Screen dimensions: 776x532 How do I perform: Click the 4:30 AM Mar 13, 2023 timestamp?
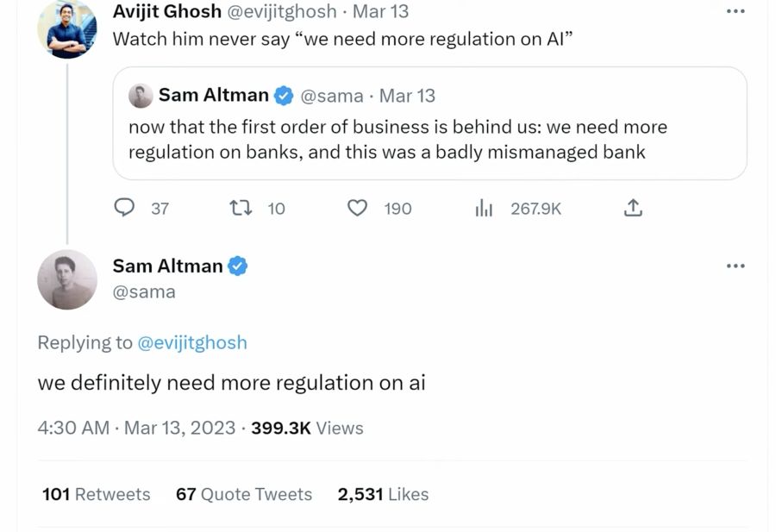(136, 428)
